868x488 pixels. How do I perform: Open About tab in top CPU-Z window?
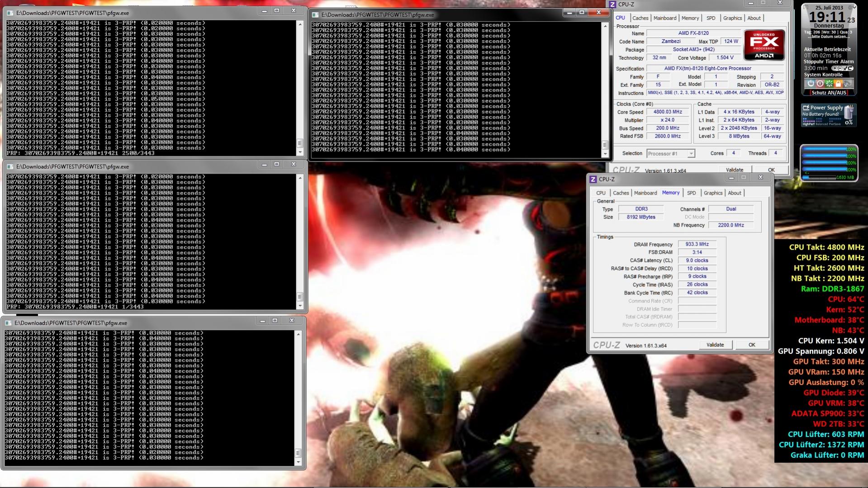[x=754, y=18]
